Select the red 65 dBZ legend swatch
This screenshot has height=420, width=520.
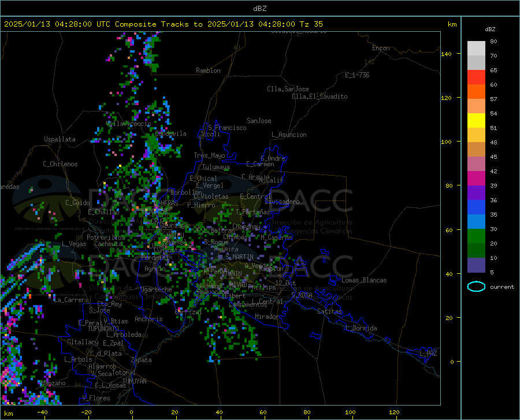tap(476, 77)
